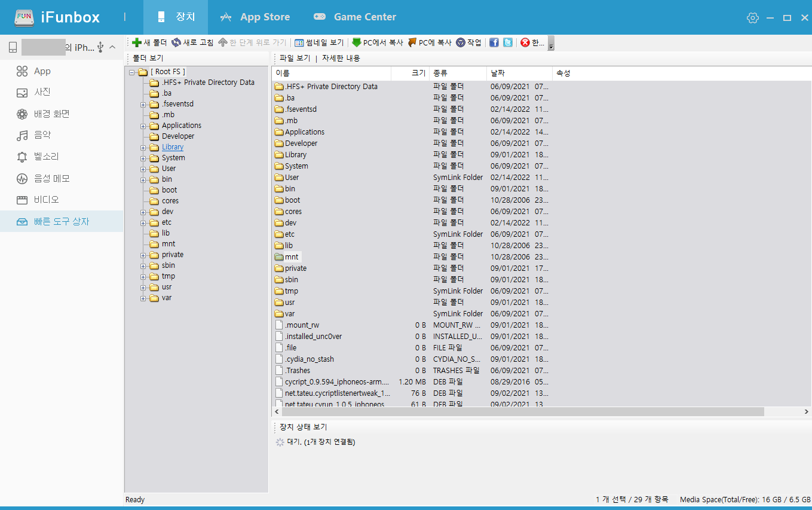This screenshot has width=812, height=510.
Task: Expand the .fseventsd tree node
Action: click(143, 104)
